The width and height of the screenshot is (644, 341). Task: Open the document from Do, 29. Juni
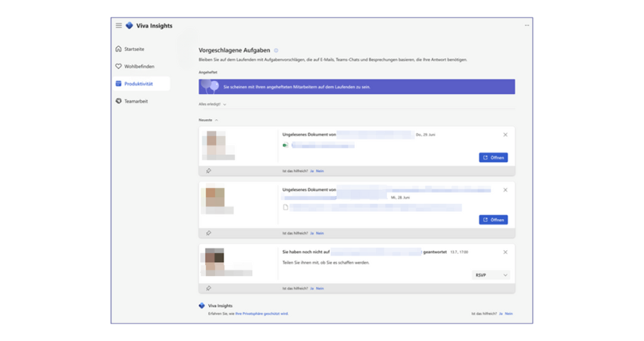tap(493, 158)
